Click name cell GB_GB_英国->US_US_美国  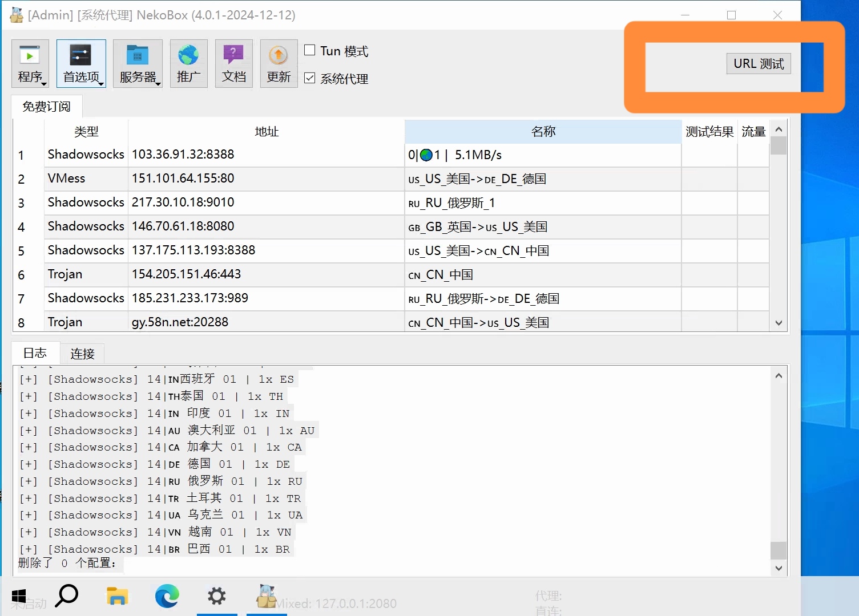coord(543,226)
